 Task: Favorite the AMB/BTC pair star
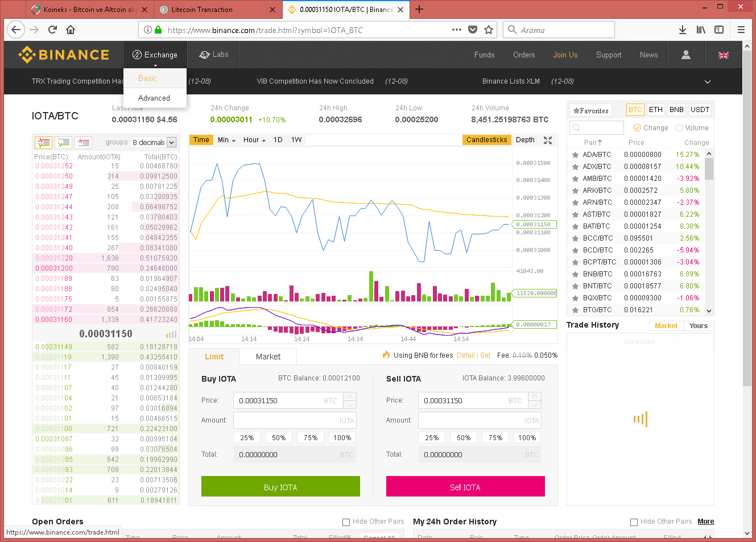(575, 179)
